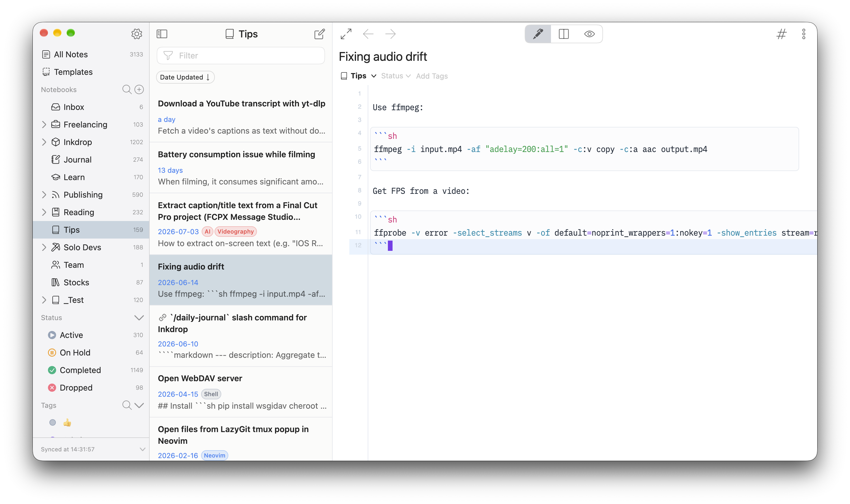Switch to editor-only pencil mode

pyautogui.click(x=538, y=34)
